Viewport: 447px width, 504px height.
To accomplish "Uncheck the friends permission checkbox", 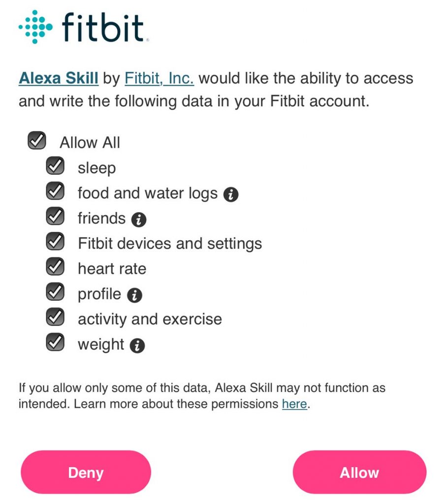I will 55,217.
